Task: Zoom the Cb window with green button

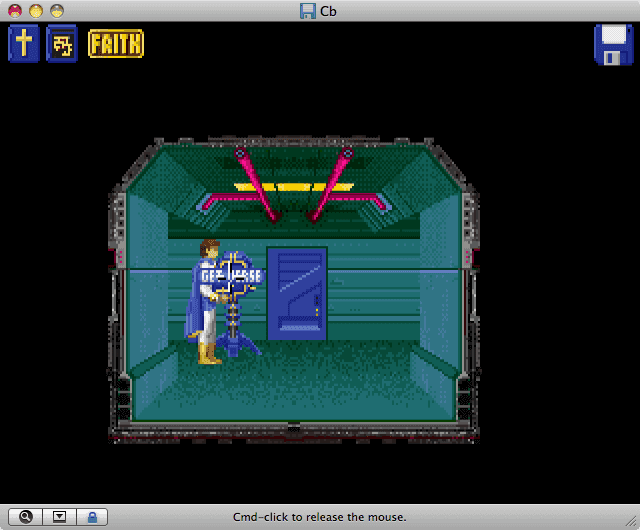Action: pyautogui.click(x=57, y=11)
